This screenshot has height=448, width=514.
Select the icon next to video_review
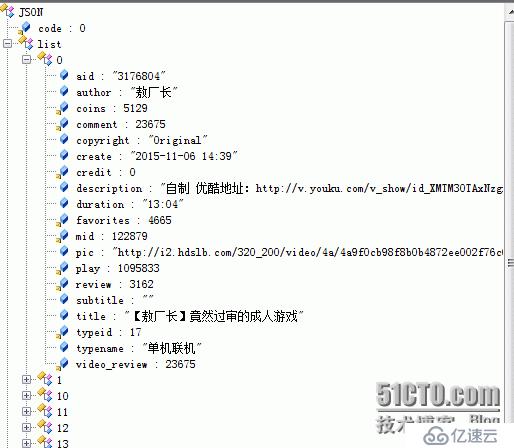[x=62, y=364]
